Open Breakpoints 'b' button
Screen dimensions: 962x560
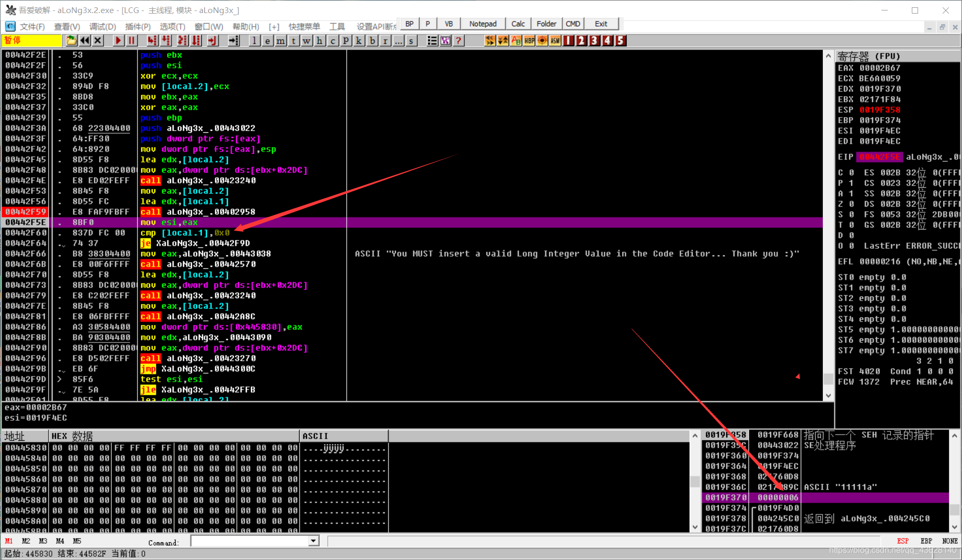(372, 40)
